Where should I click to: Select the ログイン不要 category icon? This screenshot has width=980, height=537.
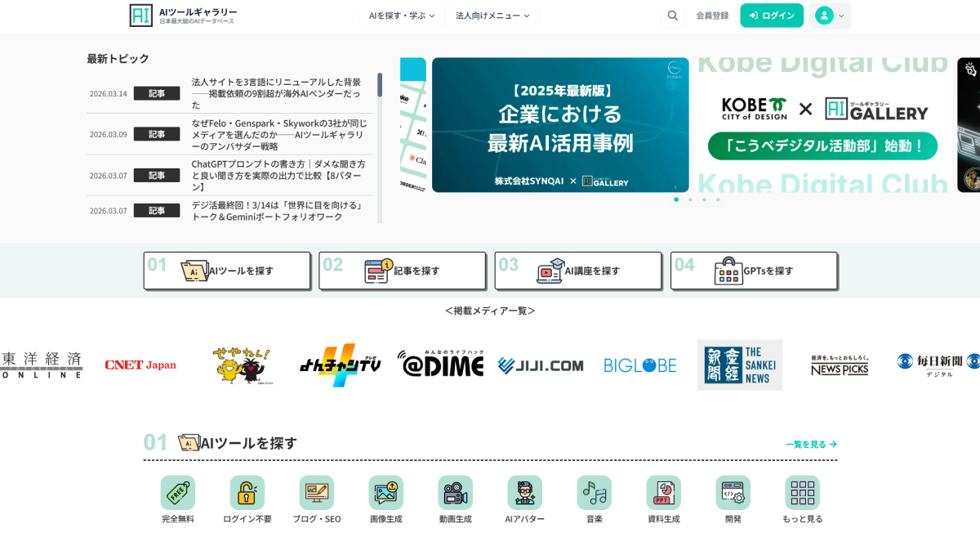point(247,493)
